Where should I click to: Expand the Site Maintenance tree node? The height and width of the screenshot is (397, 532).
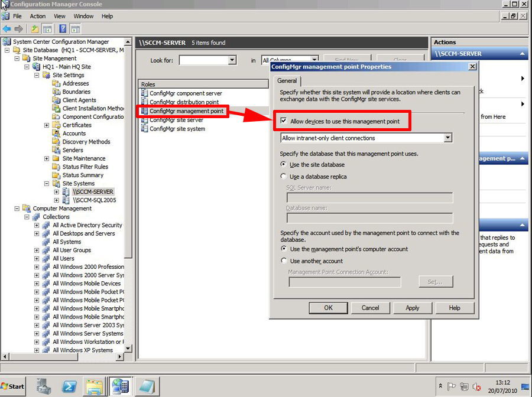[47, 158]
